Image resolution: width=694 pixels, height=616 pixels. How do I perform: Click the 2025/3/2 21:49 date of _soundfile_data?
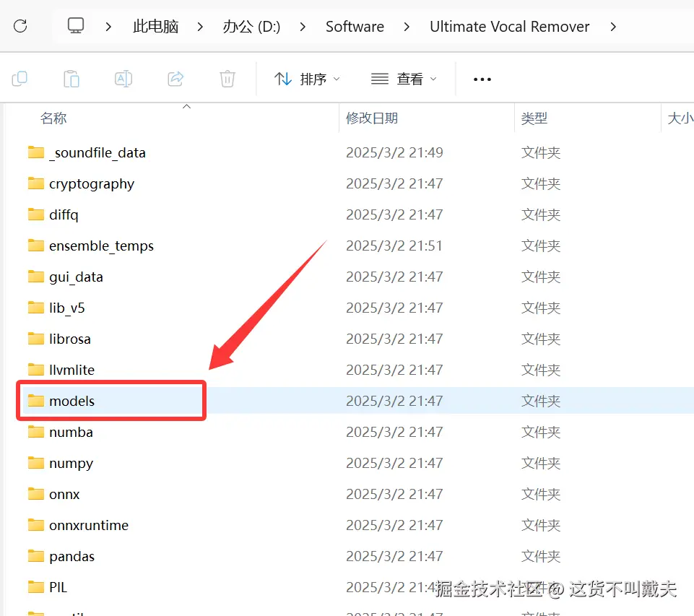tap(394, 152)
